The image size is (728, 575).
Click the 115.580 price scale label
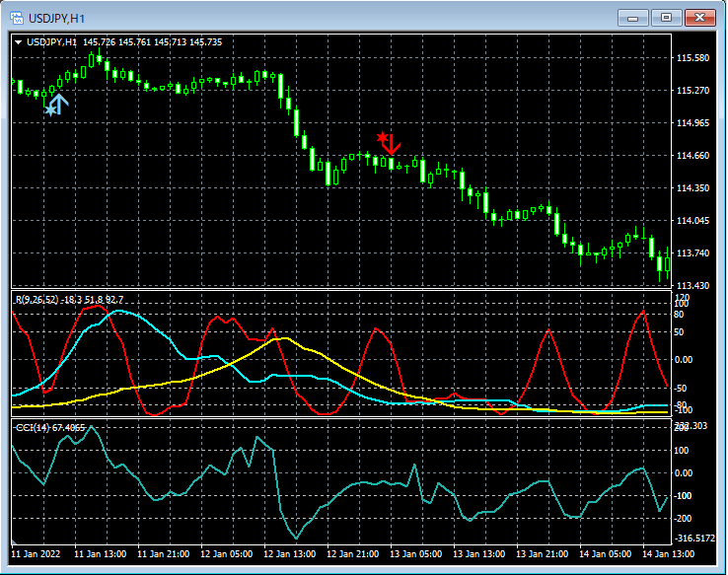coord(694,58)
